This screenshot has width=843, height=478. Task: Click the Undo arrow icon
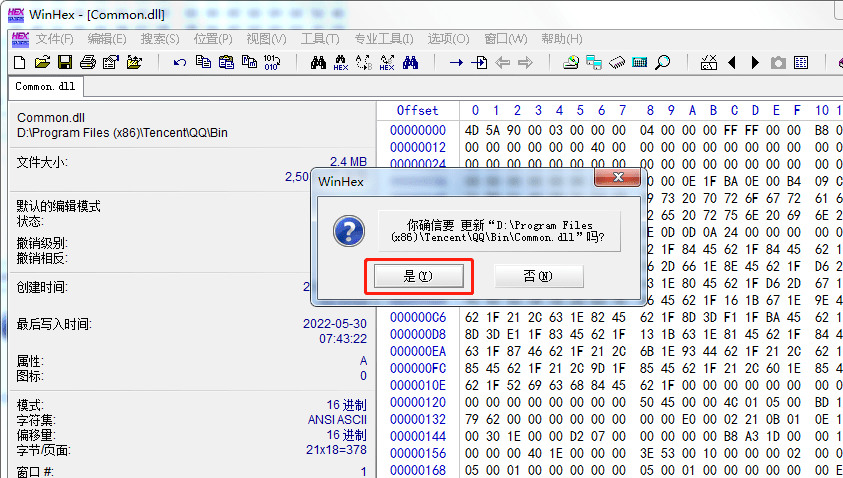coord(180,62)
